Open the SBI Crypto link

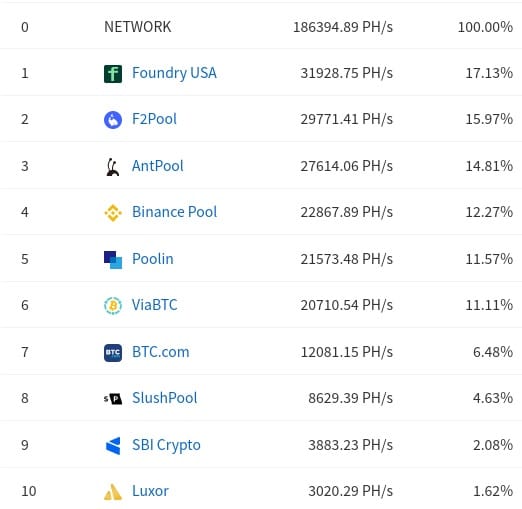click(166, 445)
